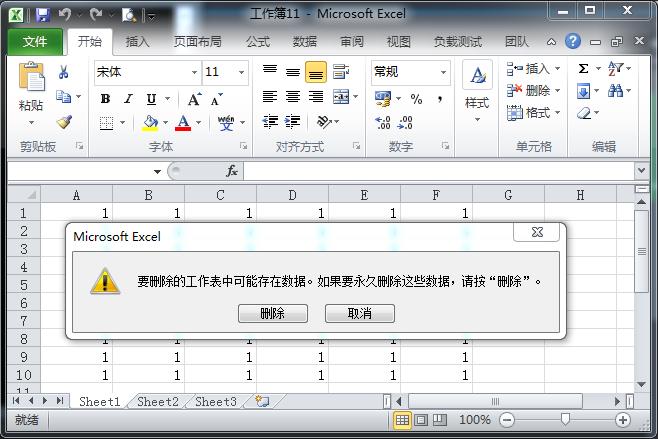Image resolution: width=658 pixels, height=439 pixels.
Task: Expand the fill color dropdown arrow
Action: point(165,123)
